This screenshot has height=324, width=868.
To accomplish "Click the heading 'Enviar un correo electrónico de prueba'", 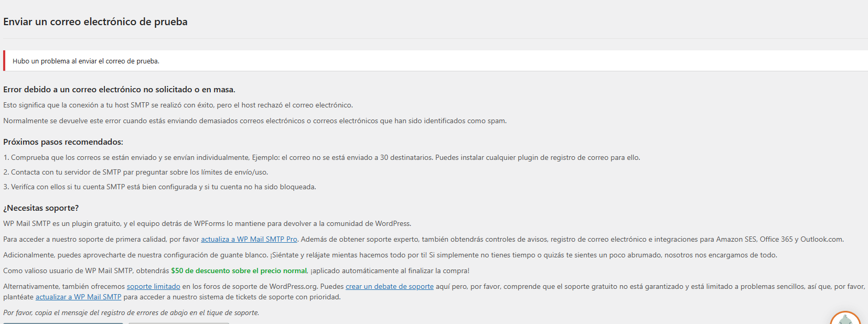I will pyautogui.click(x=95, y=21).
